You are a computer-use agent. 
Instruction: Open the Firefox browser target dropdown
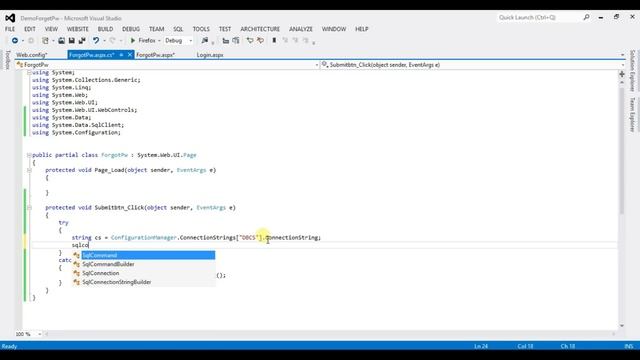coord(159,40)
